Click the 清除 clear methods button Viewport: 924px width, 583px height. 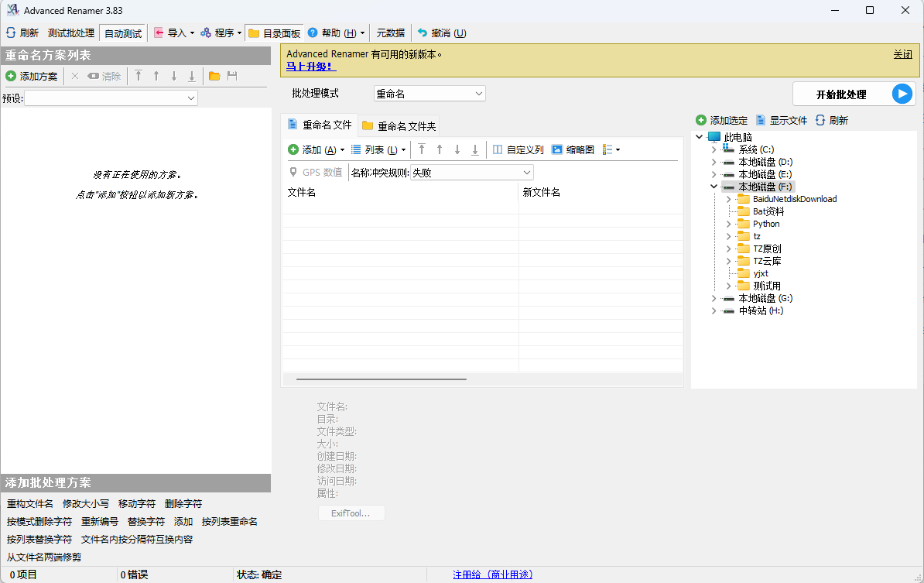104,76
